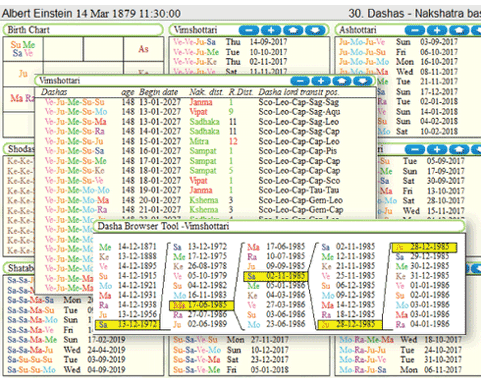Viewport: 481px width, 385px height.
Task: Select Ju 02-06-1989 entry in Dasha Browser
Action: pyautogui.click(x=200, y=324)
